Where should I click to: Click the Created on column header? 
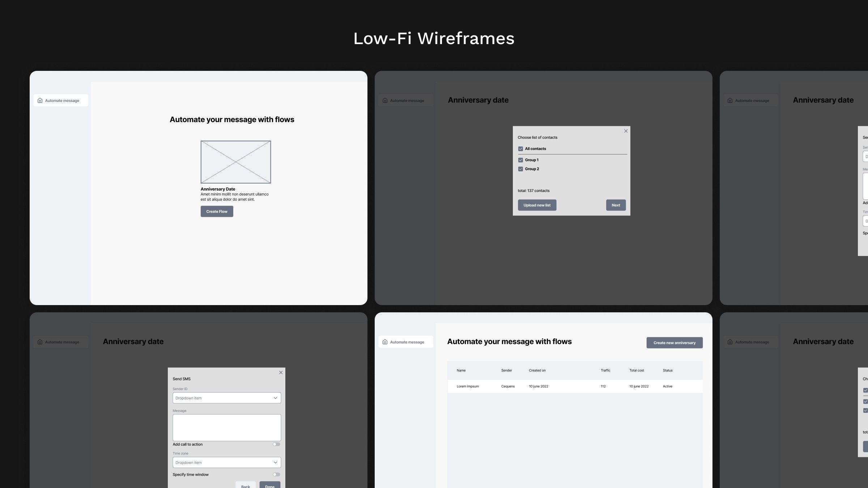point(537,371)
